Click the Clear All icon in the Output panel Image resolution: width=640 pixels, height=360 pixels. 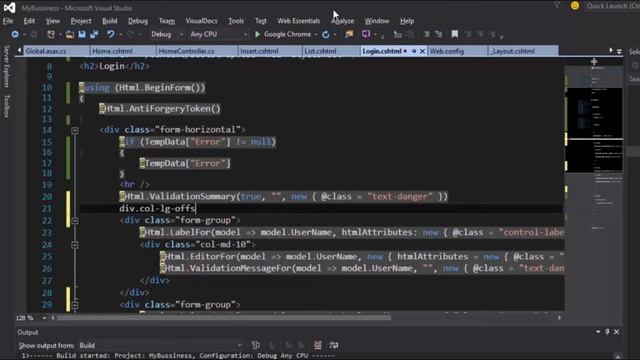click(x=318, y=345)
